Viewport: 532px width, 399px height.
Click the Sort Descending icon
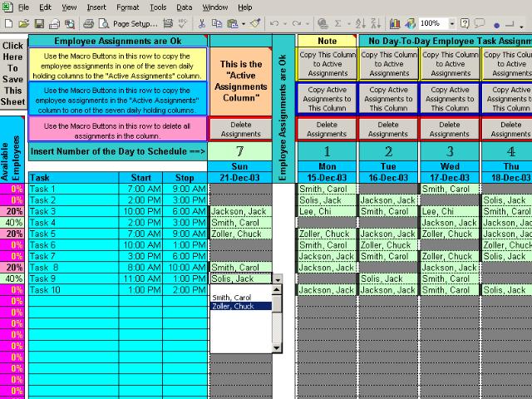pyautogui.click(x=376, y=23)
